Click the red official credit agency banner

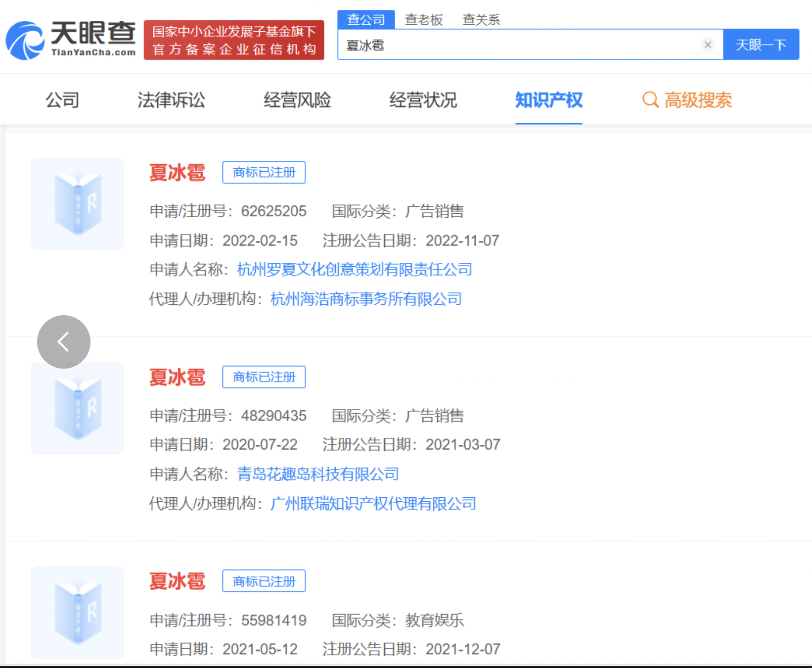coord(234,40)
